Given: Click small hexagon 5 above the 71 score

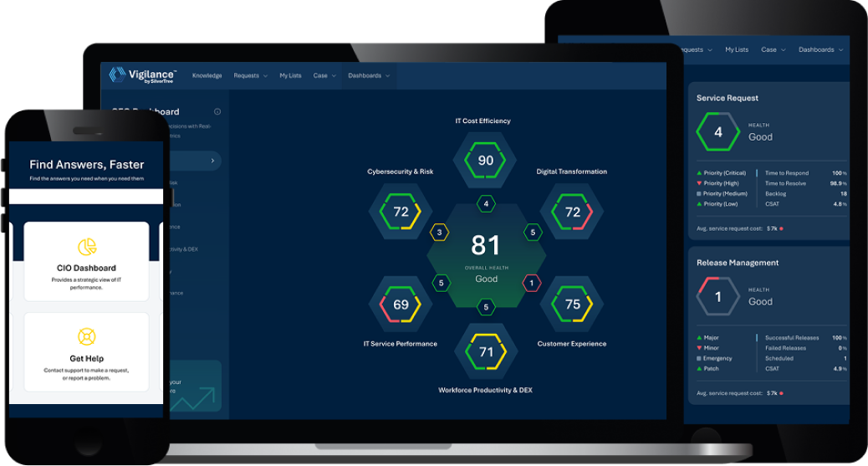Looking at the screenshot, I should tap(486, 307).
